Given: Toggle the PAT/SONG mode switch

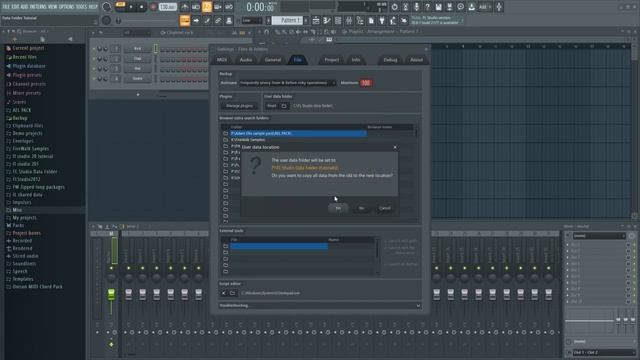Looking at the screenshot, I should point(120,7).
